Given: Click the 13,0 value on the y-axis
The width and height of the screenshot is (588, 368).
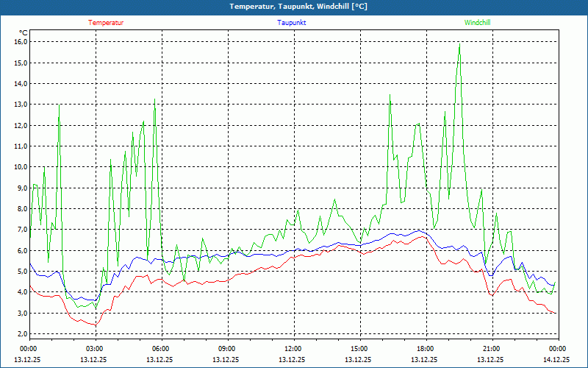Looking at the screenshot, I should (20, 105).
